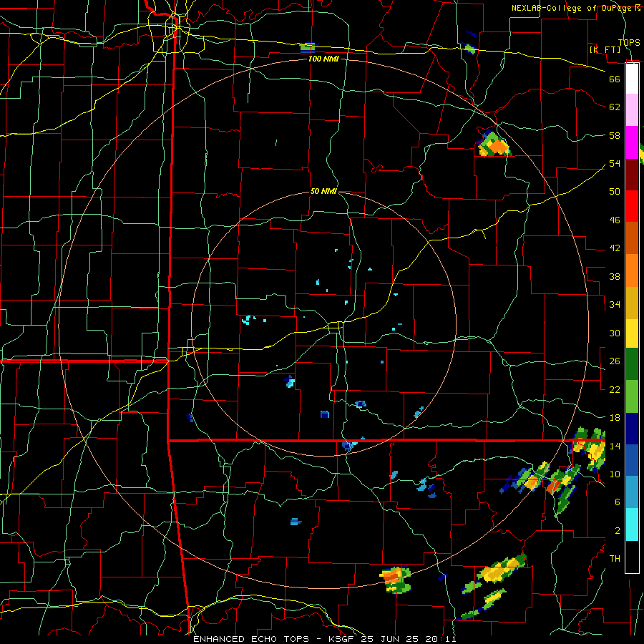Select the 6 value on the legend
The image size is (644, 644).
click(618, 502)
